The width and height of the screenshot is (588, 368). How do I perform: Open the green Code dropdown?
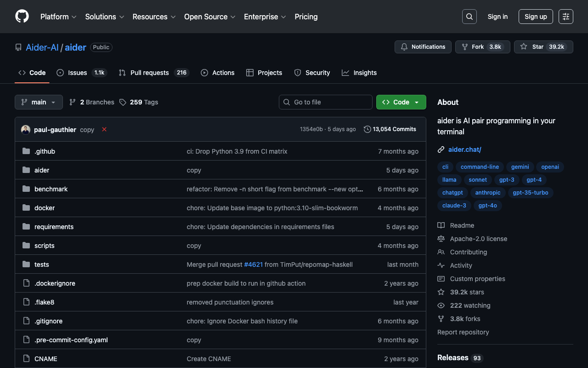pos(401,102)
